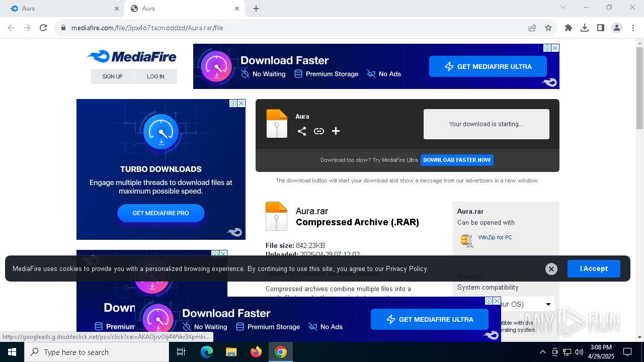
Task: Open the AdChoices info icon on top banner
Action: point(547,48)
